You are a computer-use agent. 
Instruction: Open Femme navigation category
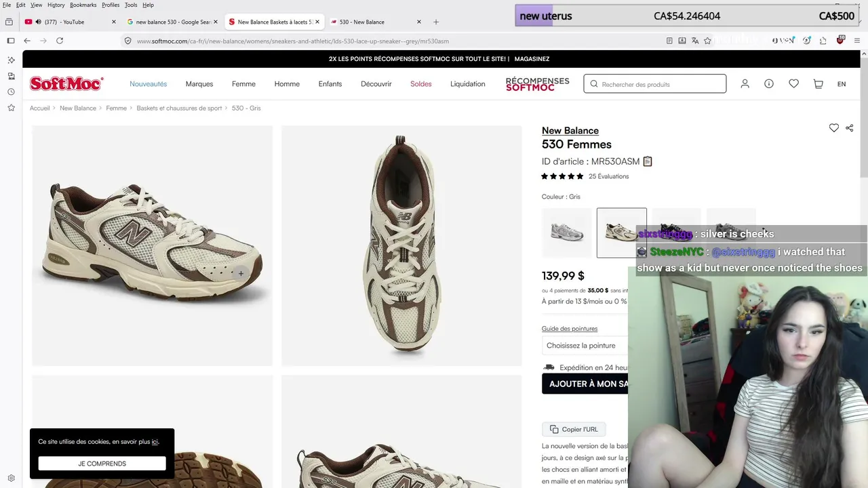[x=243, y=84]
